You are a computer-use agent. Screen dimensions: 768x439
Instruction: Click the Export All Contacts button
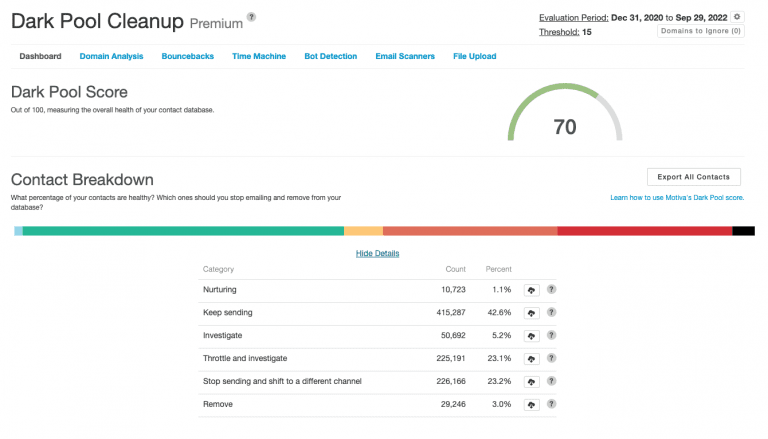[694, 177]
